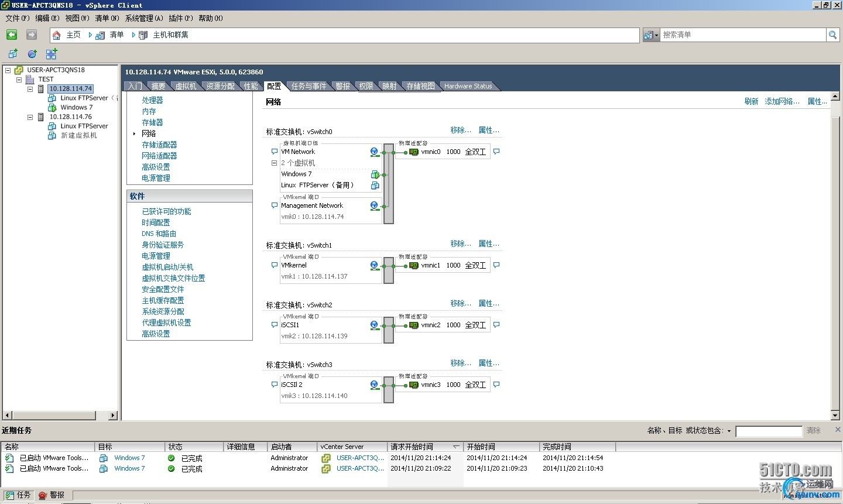Select the TEST datacenter icon

[x=30, y=80]
